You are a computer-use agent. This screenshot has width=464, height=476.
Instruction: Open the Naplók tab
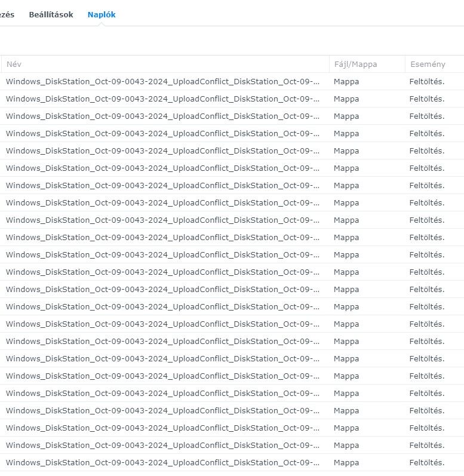102,14
